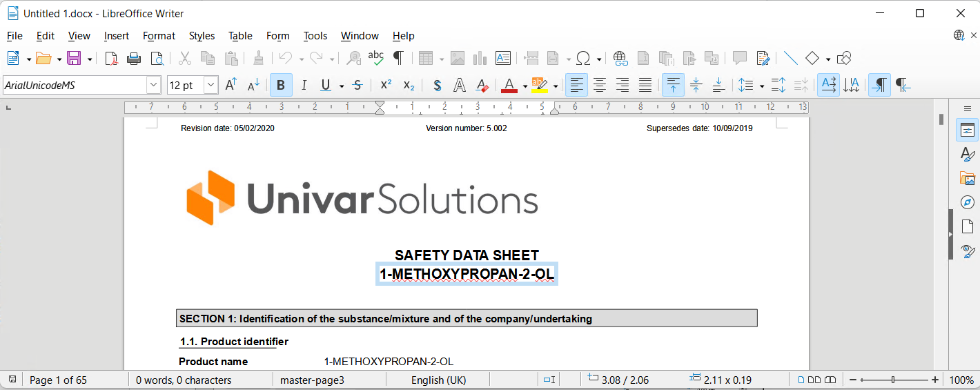Click the zoom slider in status bar
980x390 pixels.
click(x=894, y=380)
